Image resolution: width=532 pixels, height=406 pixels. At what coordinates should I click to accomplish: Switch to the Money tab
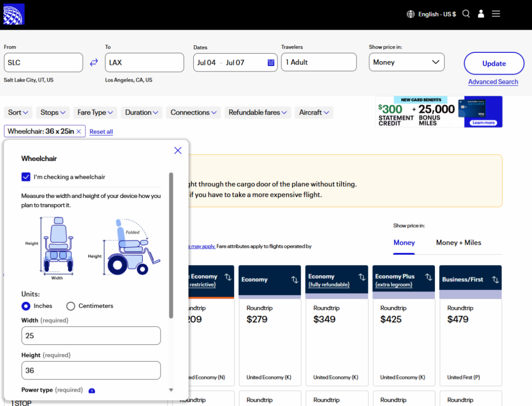(x=404, y=243)
